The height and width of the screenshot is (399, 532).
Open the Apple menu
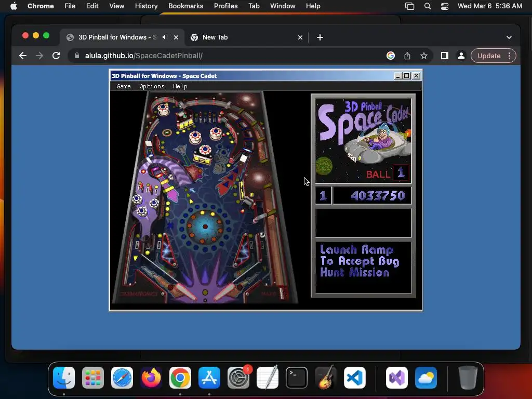14,6
